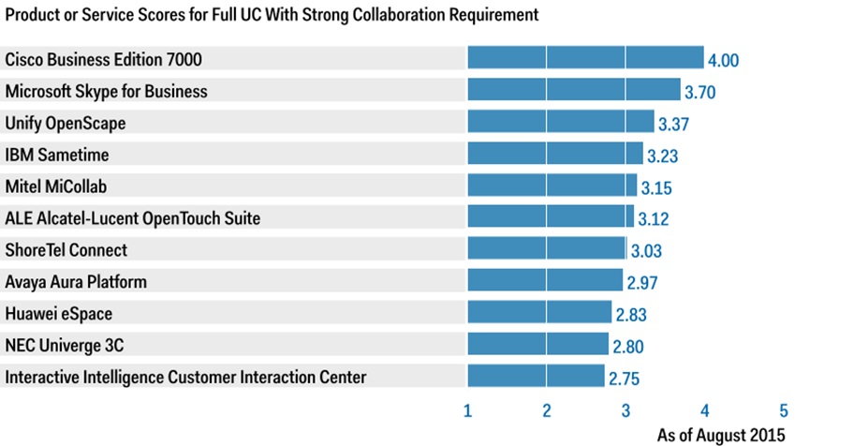Click the Microsoft Skype for Business label
868x446 pixels.
click(107, 91)
